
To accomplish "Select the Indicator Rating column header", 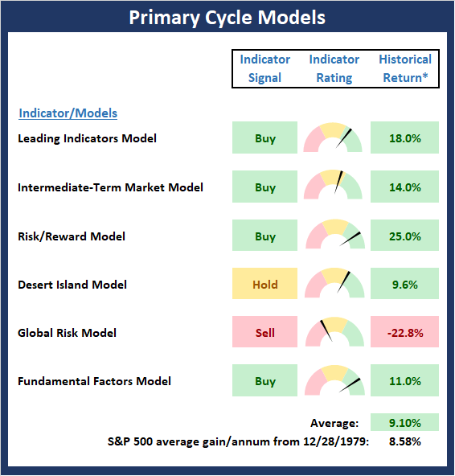I will coord(334,68).
